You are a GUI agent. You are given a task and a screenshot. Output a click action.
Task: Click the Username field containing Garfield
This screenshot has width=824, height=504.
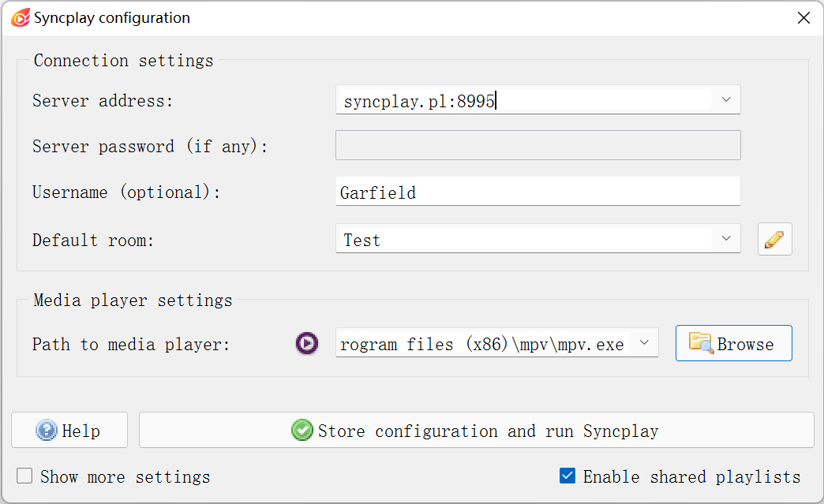[x=538, y=191]
